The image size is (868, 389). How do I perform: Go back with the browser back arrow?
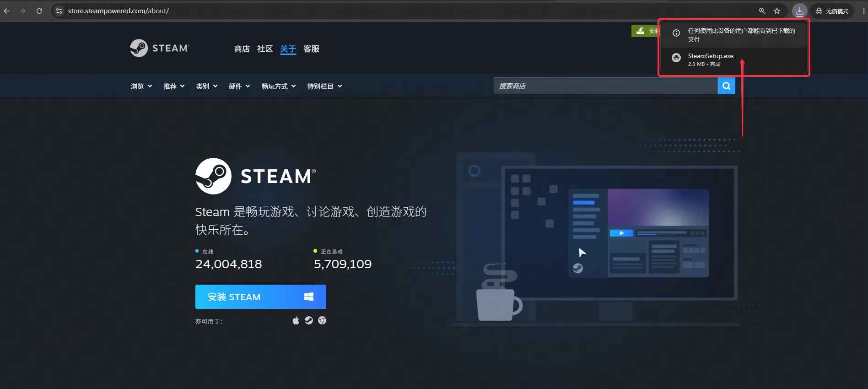(6, 11)
